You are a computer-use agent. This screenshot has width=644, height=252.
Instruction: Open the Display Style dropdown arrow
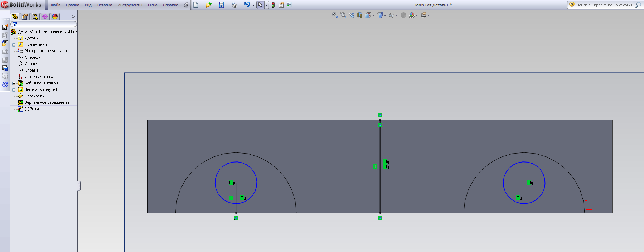(385, 15)
